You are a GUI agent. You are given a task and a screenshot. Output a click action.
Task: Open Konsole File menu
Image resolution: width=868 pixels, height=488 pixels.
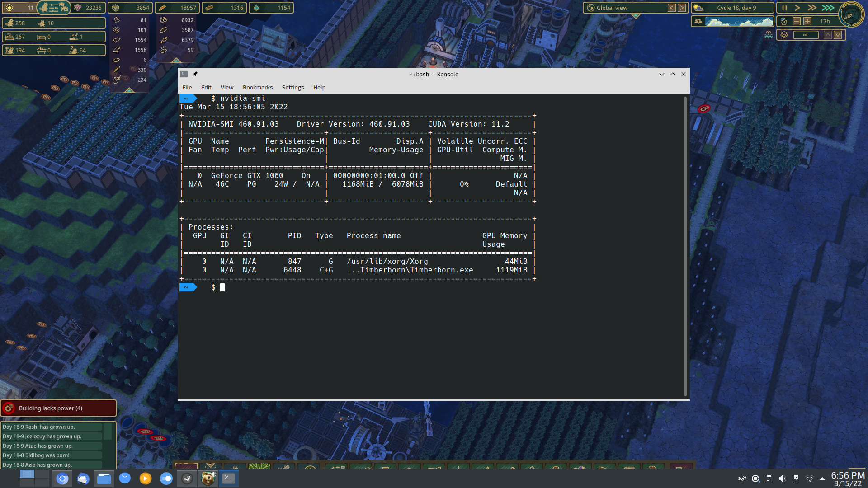[187, 87]
